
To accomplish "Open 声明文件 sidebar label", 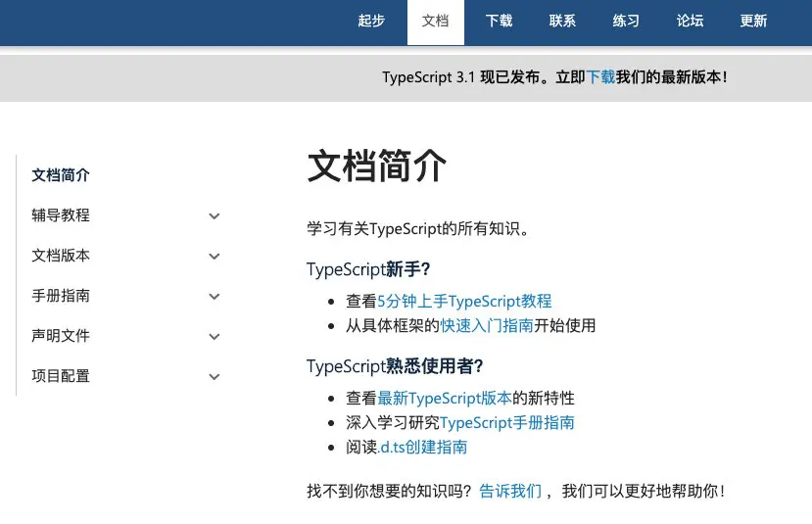I will coord(61,336).
